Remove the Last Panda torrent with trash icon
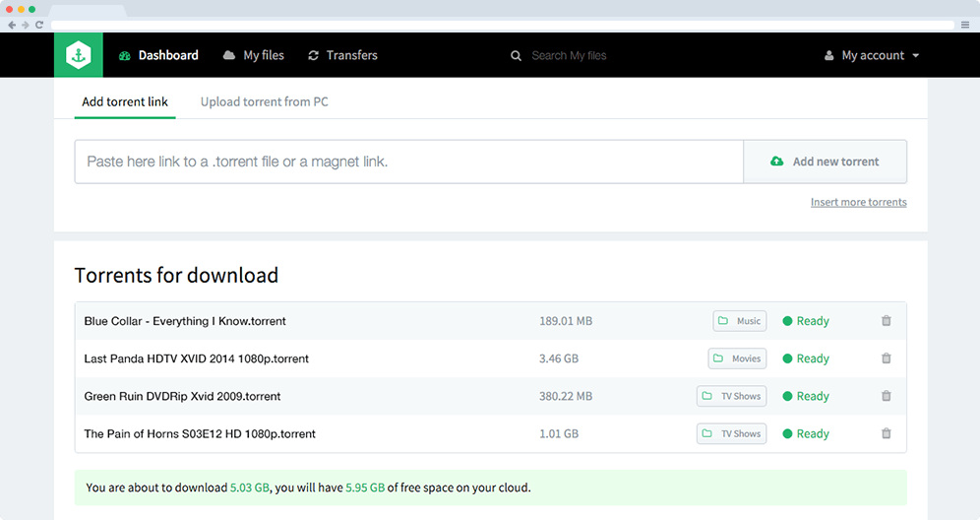 point(886,358)
